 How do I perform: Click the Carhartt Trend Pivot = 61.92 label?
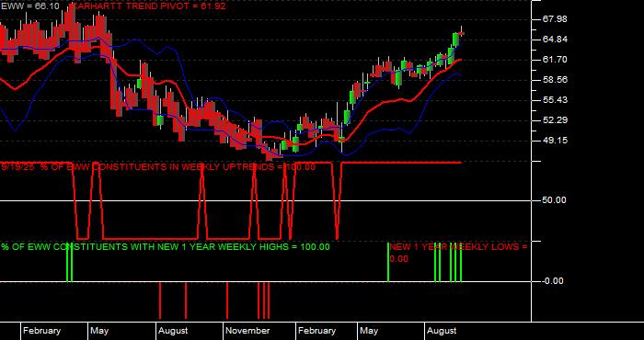coord(148,6)
